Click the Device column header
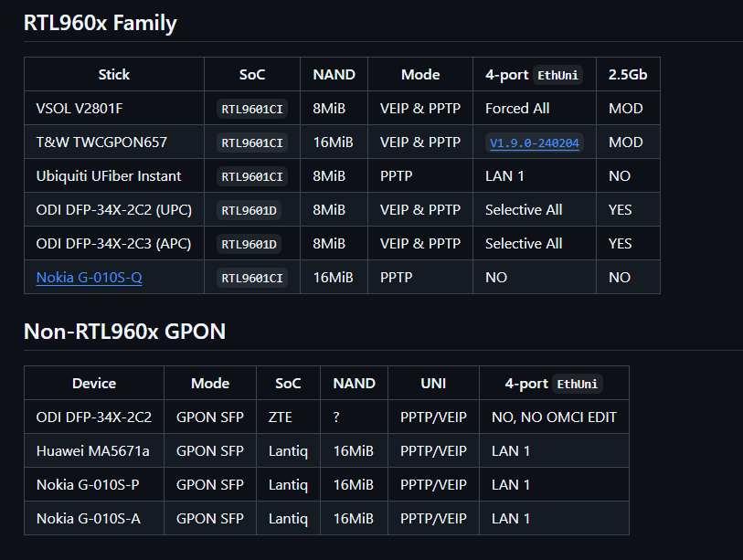The image size is (743, 560). pos(94,383)
